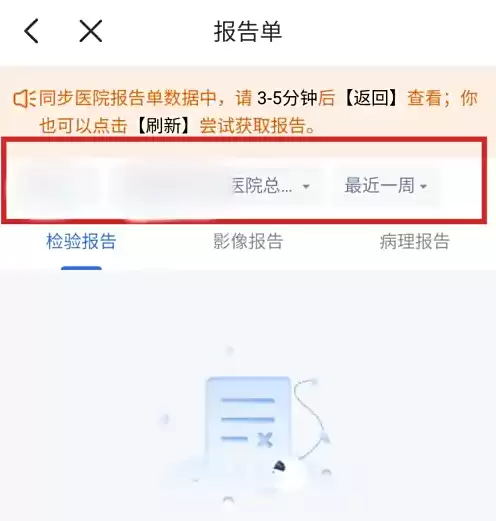The width and height of the screenshot is (496, 521).
Task: Go back using the left arrow icon
Action: [32, 31]
